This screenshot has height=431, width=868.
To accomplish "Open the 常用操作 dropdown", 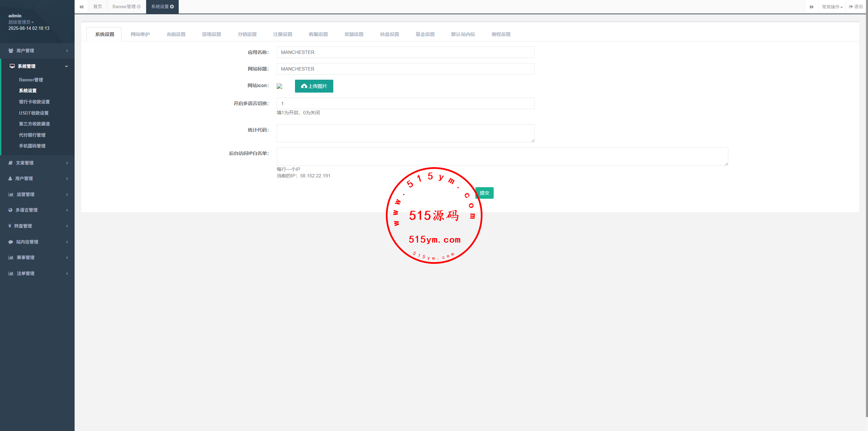I will pyautogui.click(x=832, y=7).
